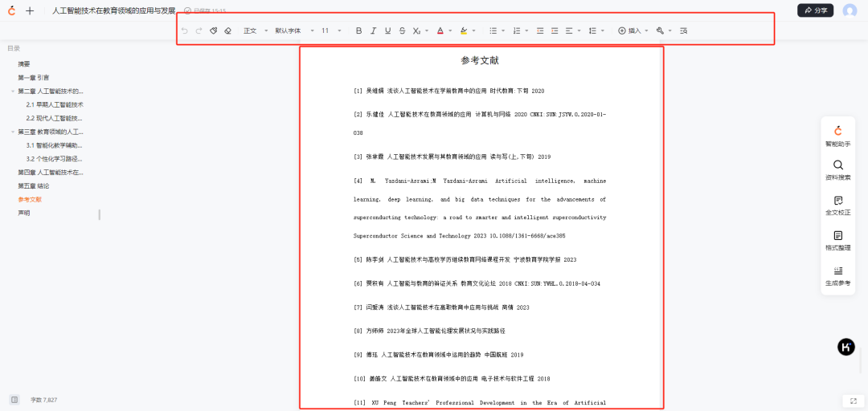Open the 默认字体 font dropdown
Image resolution: width=868 pixels, height=411 pixels.
[294, 31]
